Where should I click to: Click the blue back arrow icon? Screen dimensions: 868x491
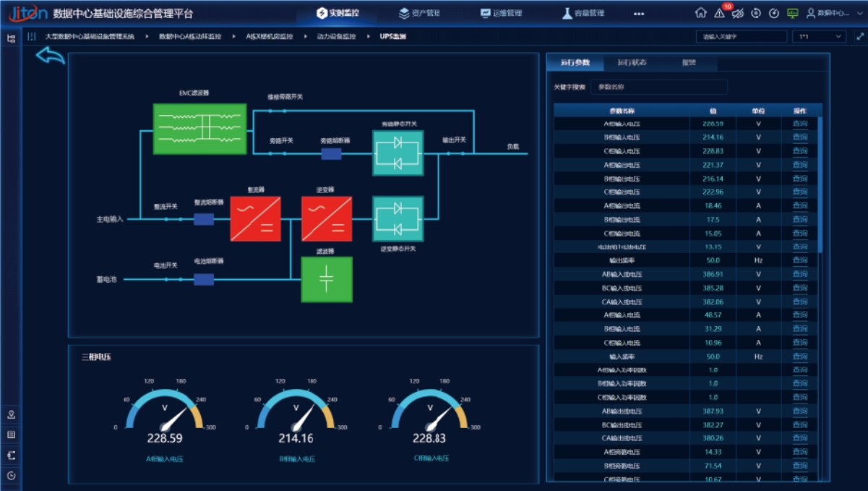50,56
